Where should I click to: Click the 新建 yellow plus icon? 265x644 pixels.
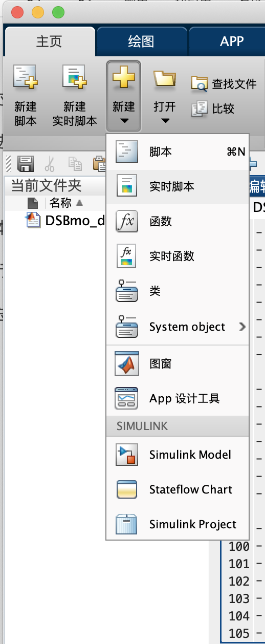[x=123, y=78]
